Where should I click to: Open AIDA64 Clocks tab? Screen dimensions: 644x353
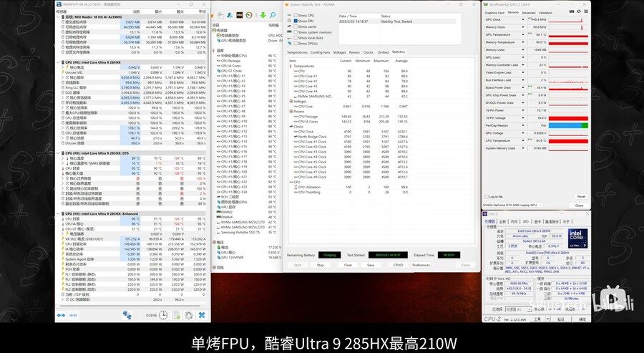tap(369, 52)
